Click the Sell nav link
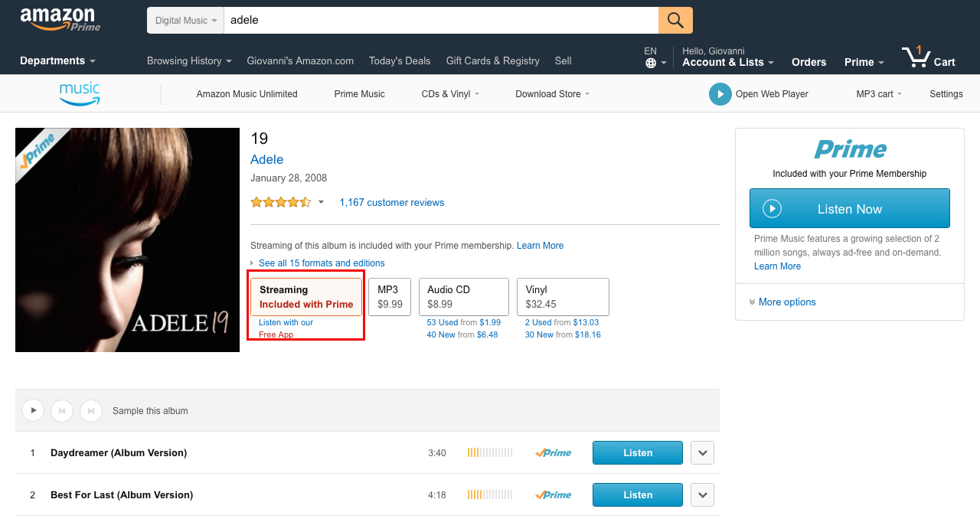Image resolution: width=980 pixels, height=522 pixels. [563, 61]
